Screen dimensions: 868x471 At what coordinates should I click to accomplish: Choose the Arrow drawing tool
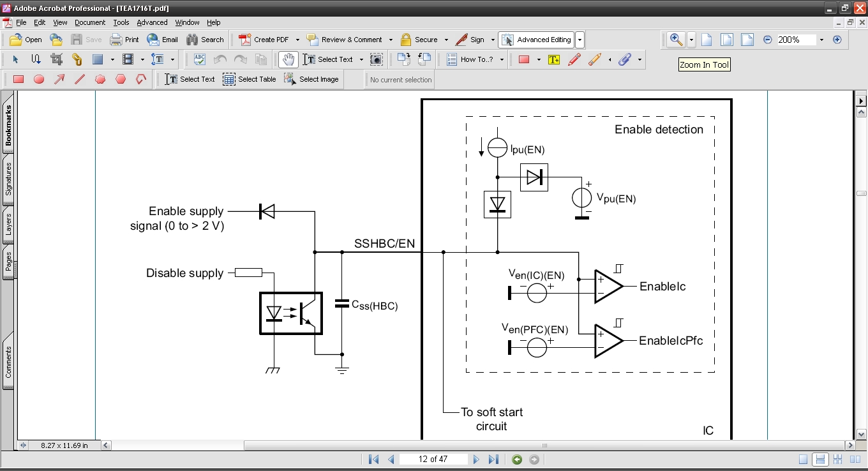point(59,80)
